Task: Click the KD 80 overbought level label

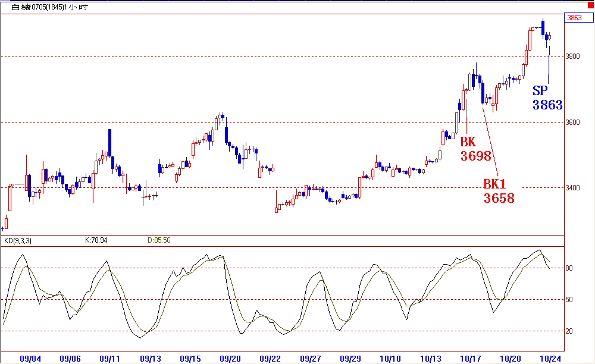Action: click(569, 268)
